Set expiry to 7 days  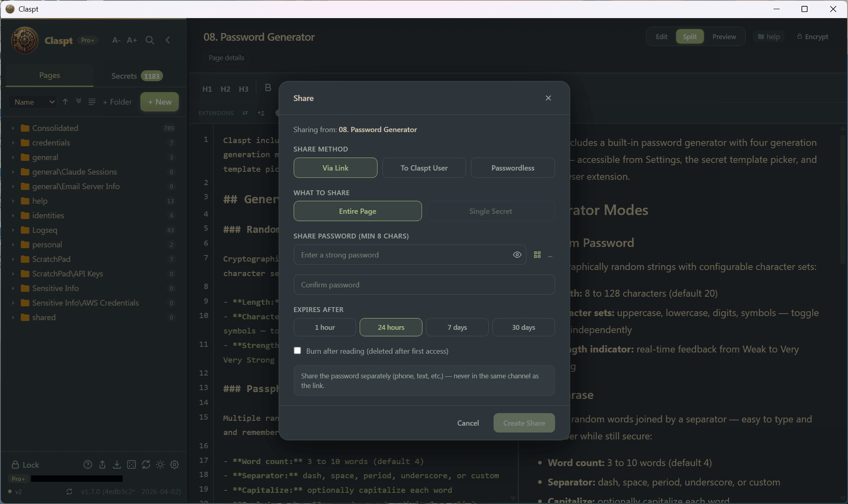tap(457, 327)
